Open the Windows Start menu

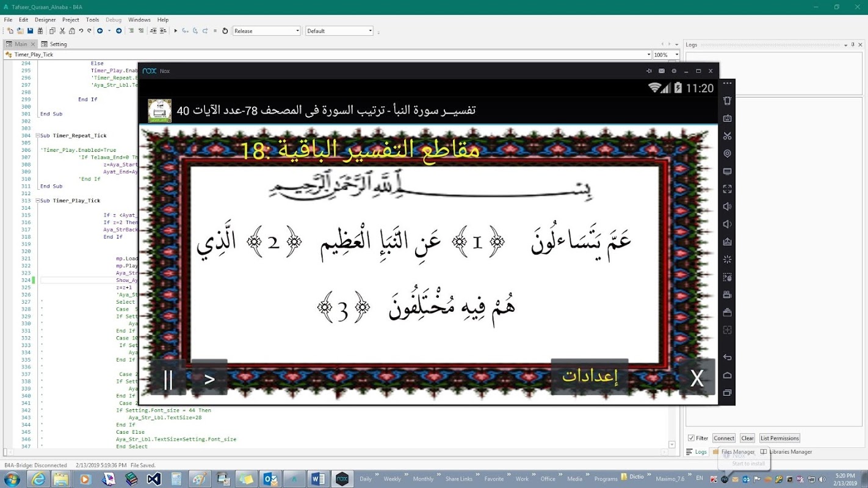click(11, 479)
